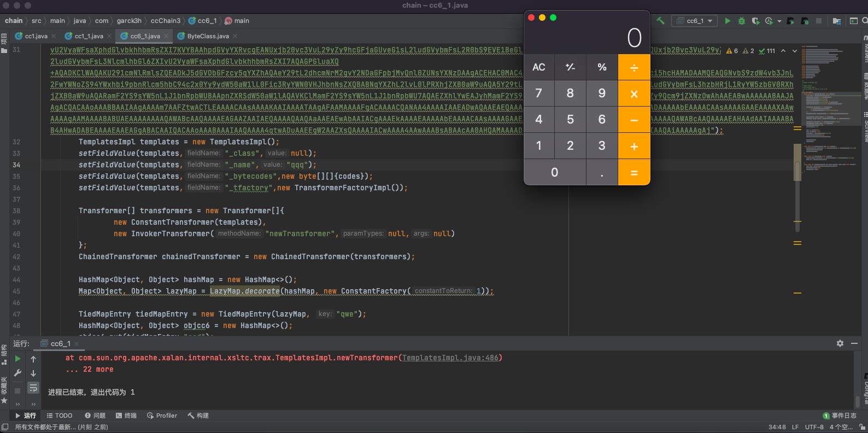The height and width of the screenshot is (433, 868).
Task: Click the src breadcrumb
Action: [x=37, y=21]
